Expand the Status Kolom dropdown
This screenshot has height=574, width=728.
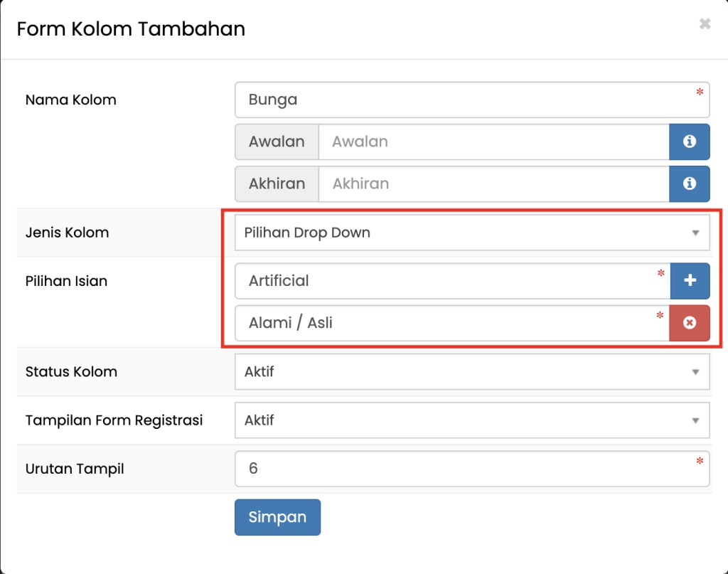pos(471,371)
